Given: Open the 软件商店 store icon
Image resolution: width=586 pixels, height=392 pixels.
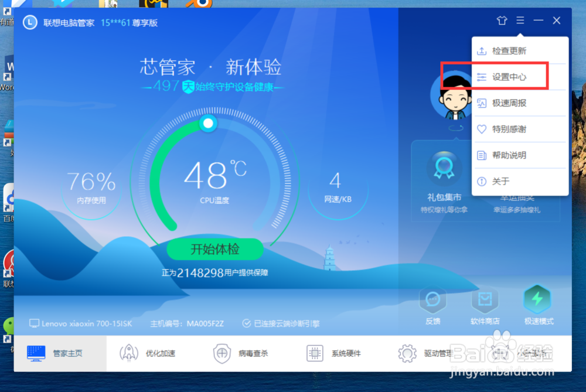Looking at the screenshot, I should (485, 299).
